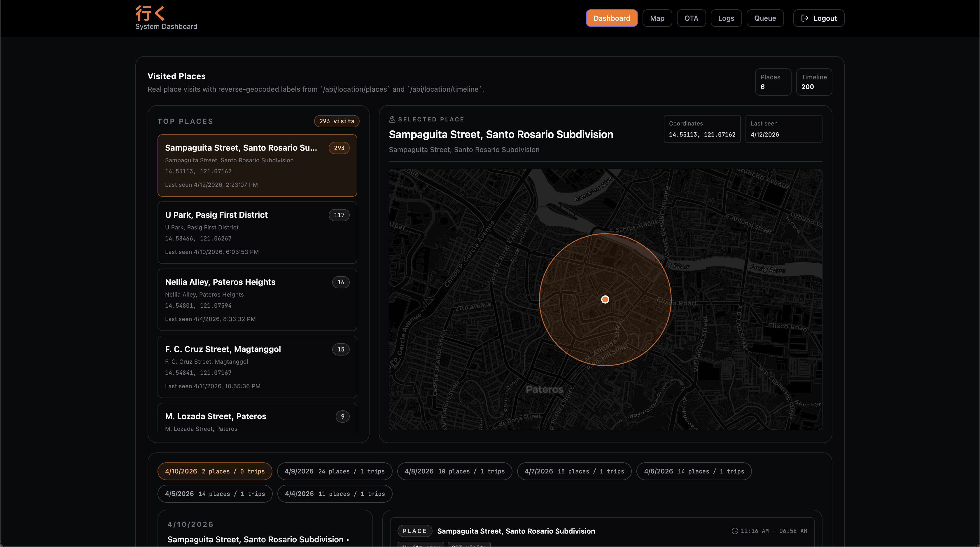Click the "293 visits" badge in Top Places
This screenshot has width=980, height=547.
click(x=337, y=121)
